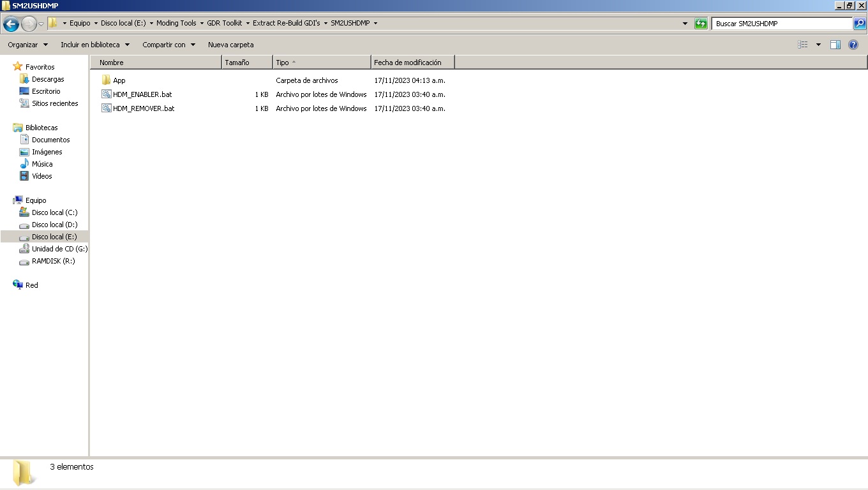Viewport: 868px width, 490px height.
Task: Expand arrow after Moding Tools breadcrumb
Action: [202, 23]
